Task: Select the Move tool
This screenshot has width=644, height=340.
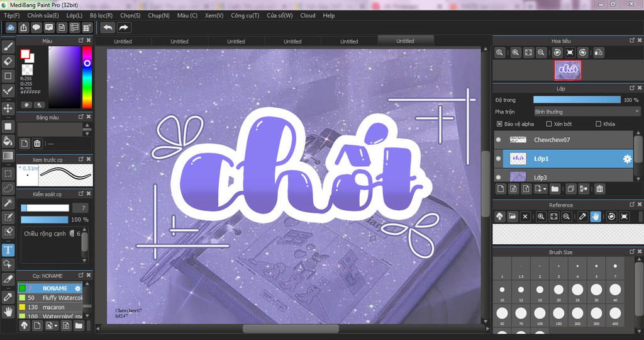Action: (x=8, y=108)
